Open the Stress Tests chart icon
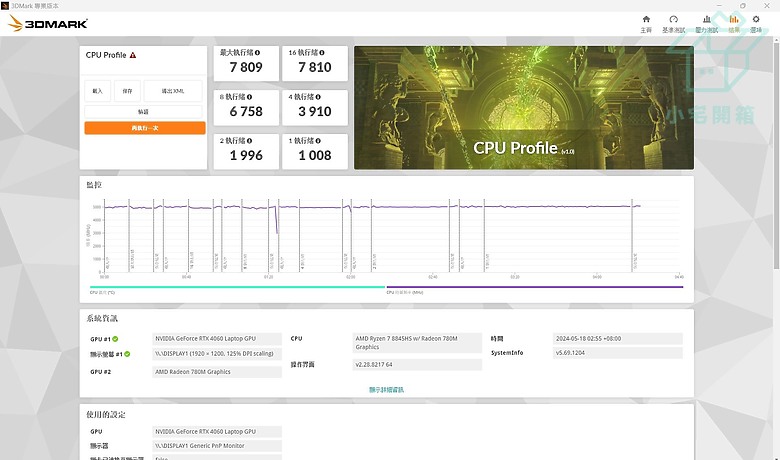 tap(707, 19)
